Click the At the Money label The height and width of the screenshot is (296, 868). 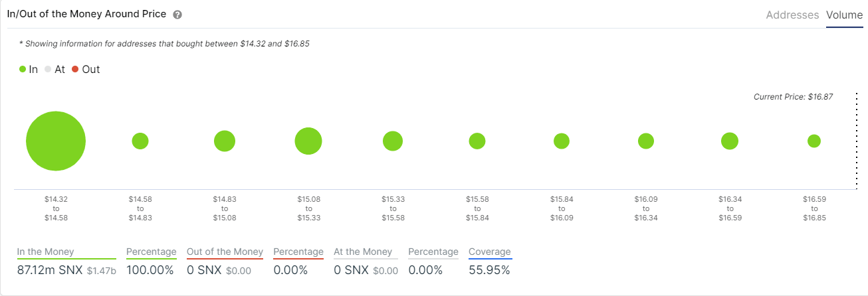[x=363, y=252]
